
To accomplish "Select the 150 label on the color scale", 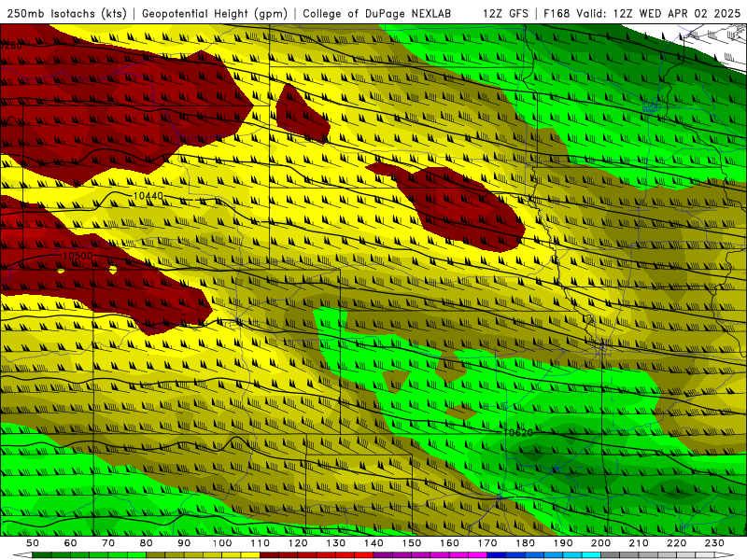I will pyautogui.click(x=412, y=543).
